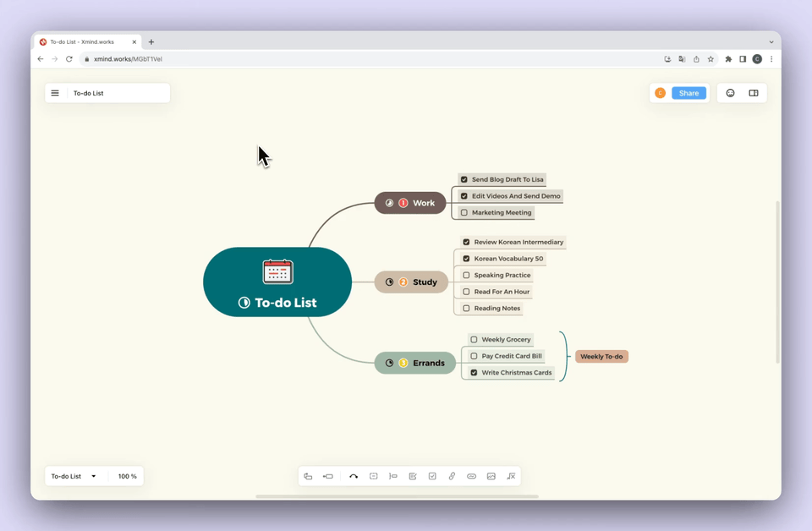The width and height of the screenshot is (812, 531).
Task: Check the Marketing Meeting checkbox
Action: [x=464, y=213]
